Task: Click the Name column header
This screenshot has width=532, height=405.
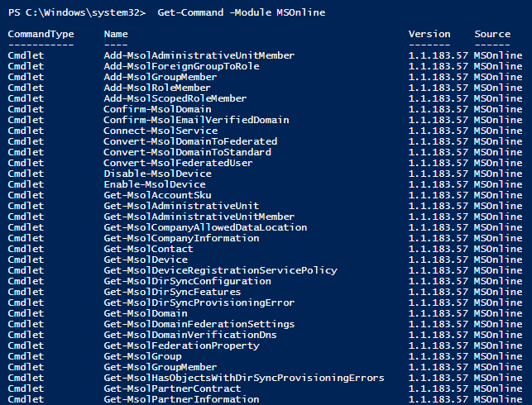Action: (x=116, y=34)
